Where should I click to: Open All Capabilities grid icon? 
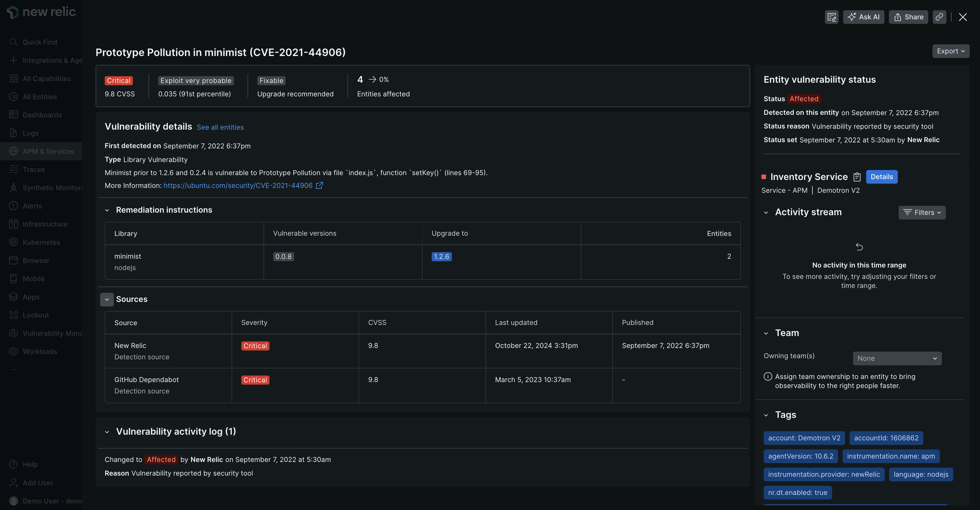coord(13,79)
